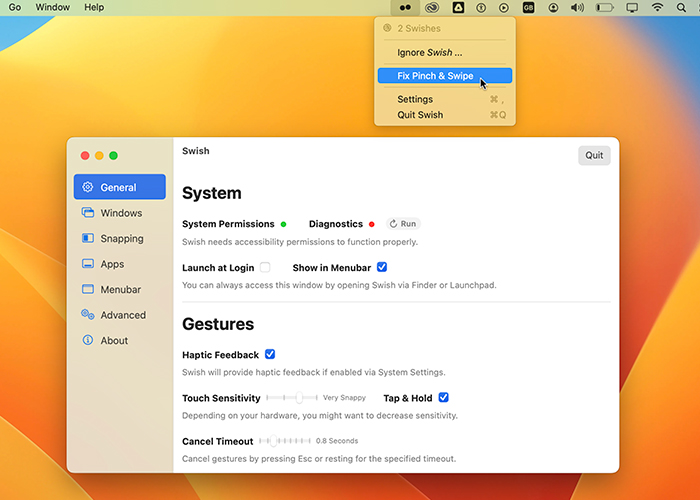
Task: Open Spotlight search magnifier icon
Action: tap(681, 8)
